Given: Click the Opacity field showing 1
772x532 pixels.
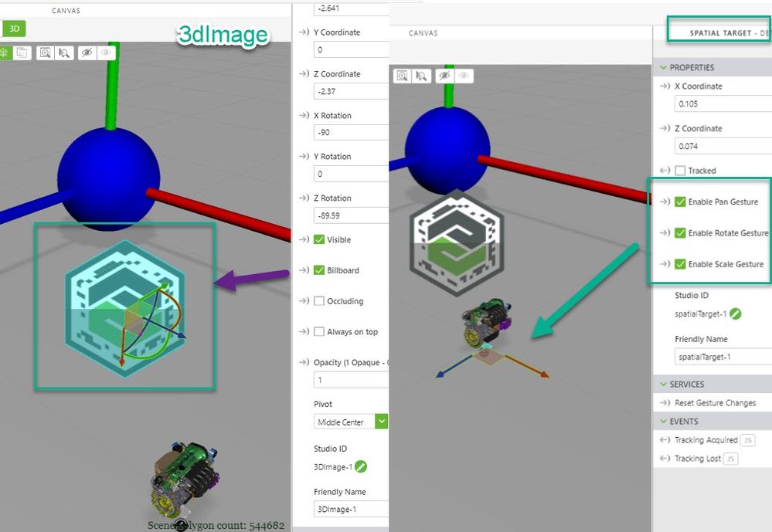Looking at the screenshot, I should [x=351, y=380].
